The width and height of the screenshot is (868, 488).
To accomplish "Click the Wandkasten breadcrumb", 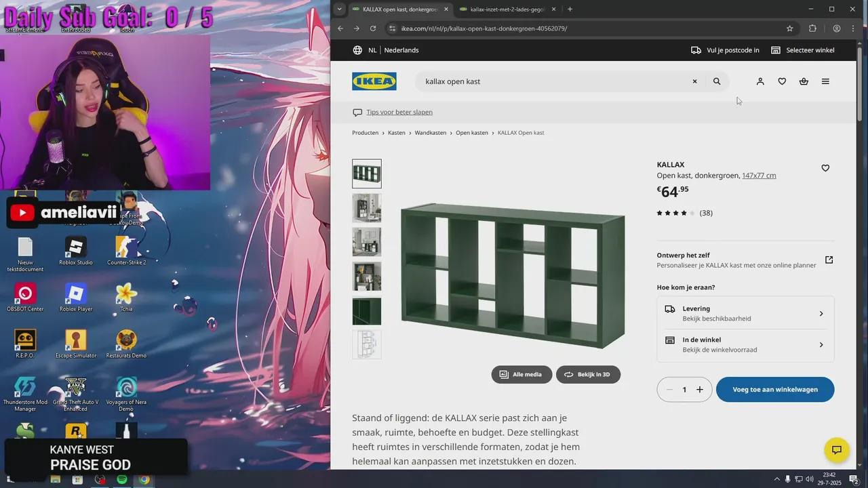I will pyautogui.click(x=431, y=133).
